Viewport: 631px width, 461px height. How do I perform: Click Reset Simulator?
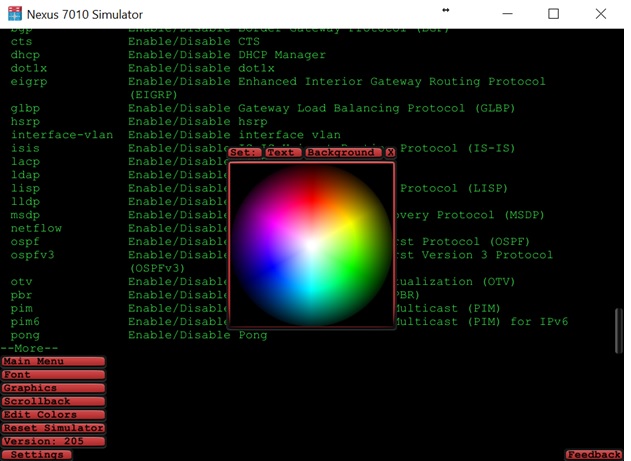coord(54,428)
